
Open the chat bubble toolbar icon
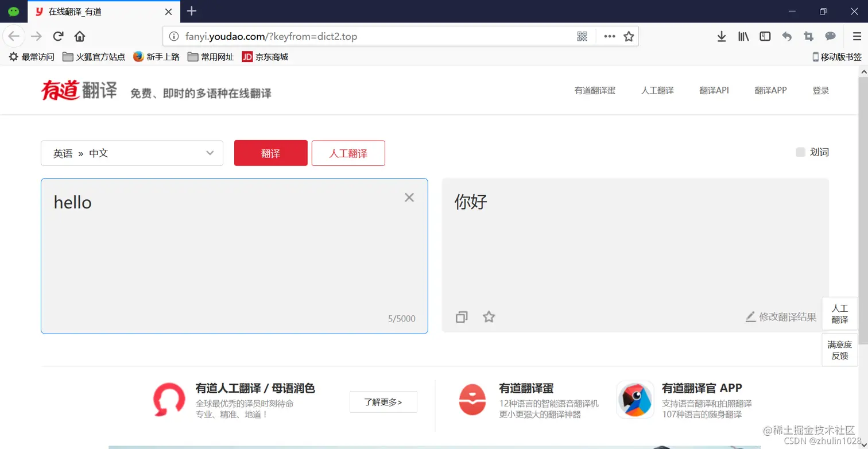(x=830, y=36)
